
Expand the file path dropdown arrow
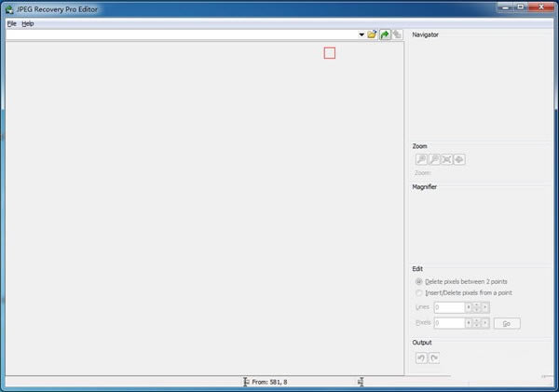click(x=361, y=34)
